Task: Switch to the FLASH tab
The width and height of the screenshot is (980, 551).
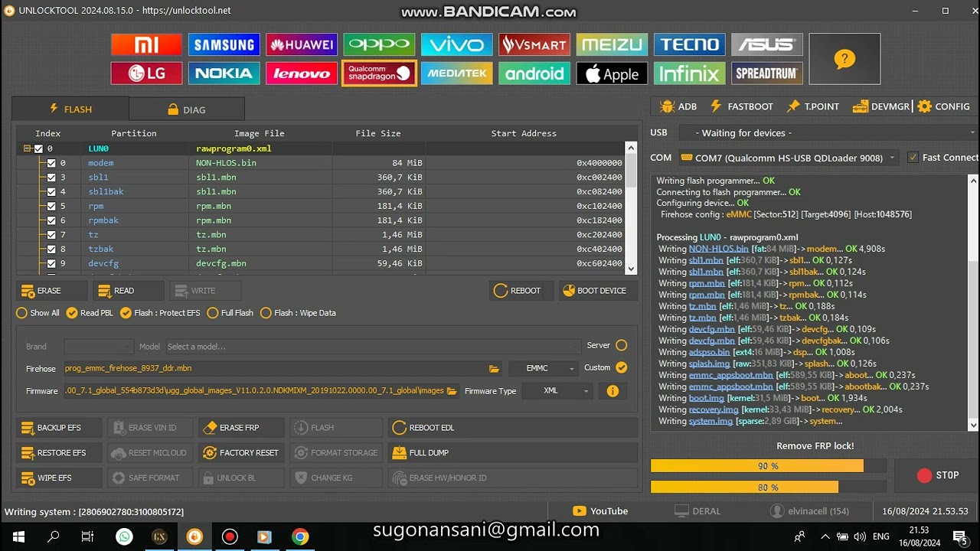Action: tap(70, 109)
